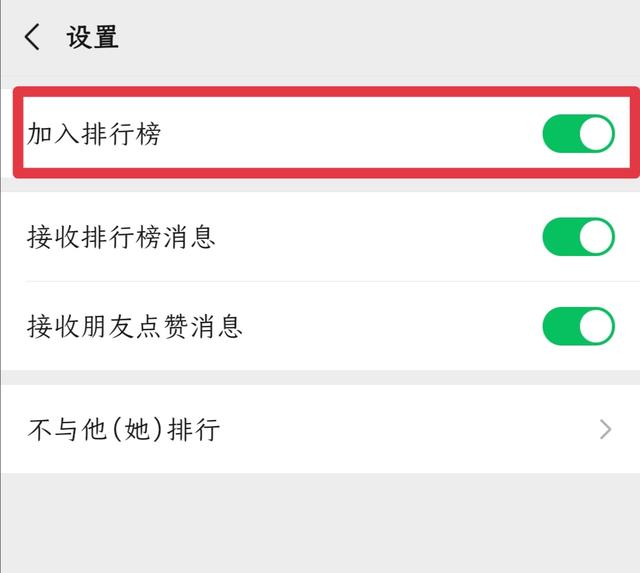Image resolution: width=640 pixels, height=573 pixels.
Task: Select the 不与他(她)排行 text label
Action: (124, 429)
